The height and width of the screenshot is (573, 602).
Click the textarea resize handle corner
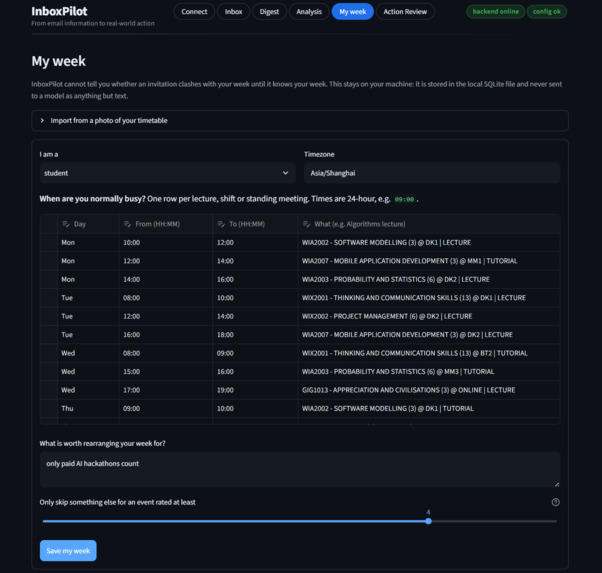[x=557, y=484]
